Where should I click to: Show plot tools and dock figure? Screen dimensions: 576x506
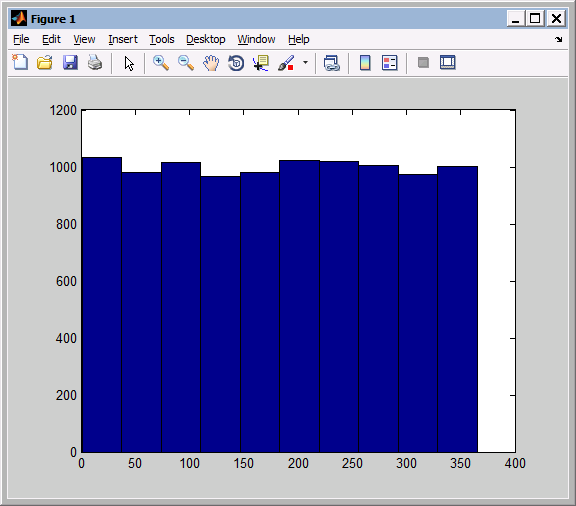[448, 62]
